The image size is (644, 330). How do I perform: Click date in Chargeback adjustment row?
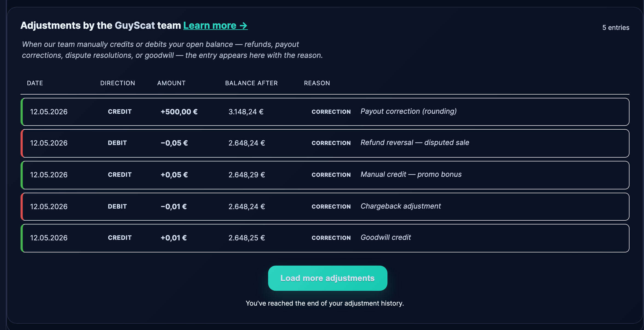point(49,207)
